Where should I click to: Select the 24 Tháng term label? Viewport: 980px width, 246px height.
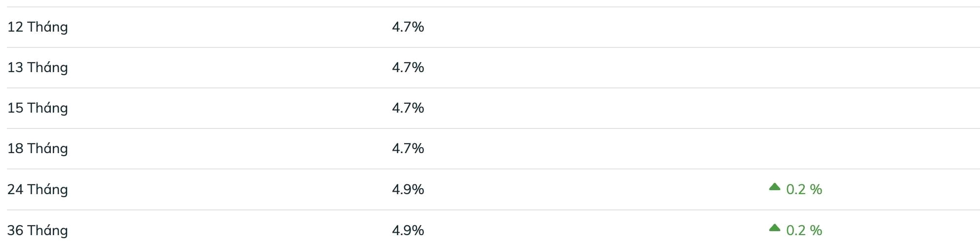[38, 189]
